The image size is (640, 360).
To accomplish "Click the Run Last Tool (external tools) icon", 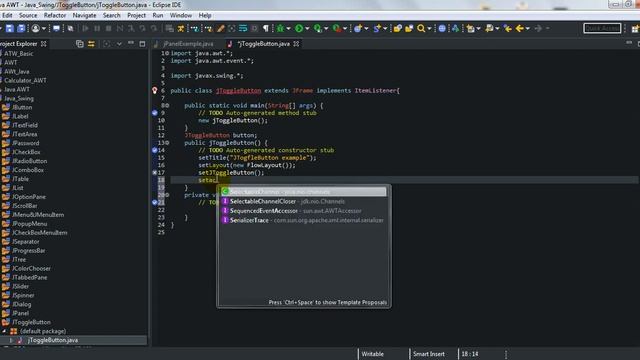I will point(337,29).
